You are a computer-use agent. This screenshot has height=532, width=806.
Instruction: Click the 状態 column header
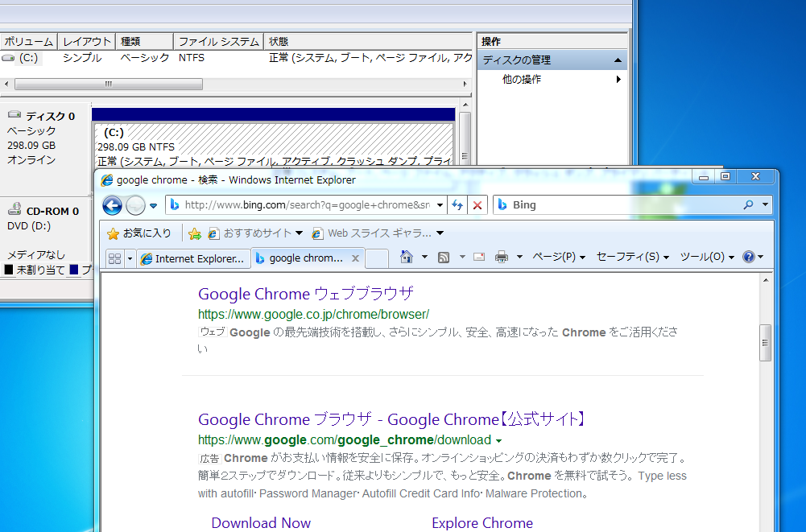[368, 42]
